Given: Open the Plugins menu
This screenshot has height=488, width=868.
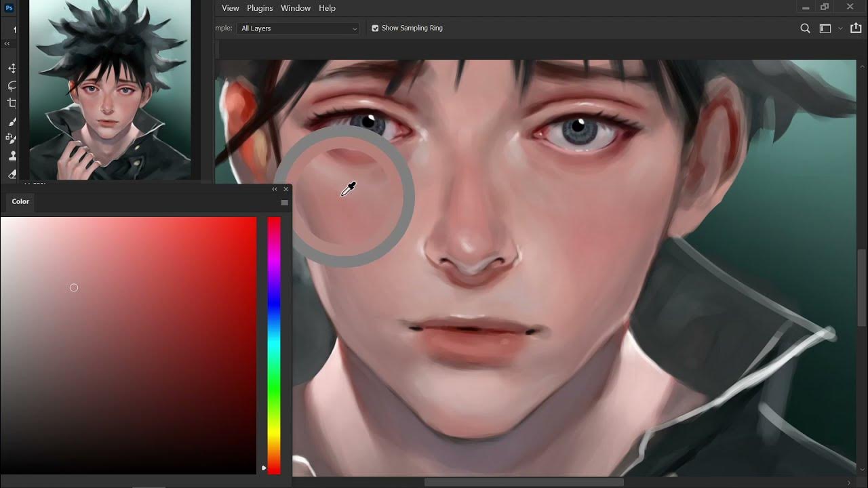Looking at the screenshot, I should coord(260,8).
